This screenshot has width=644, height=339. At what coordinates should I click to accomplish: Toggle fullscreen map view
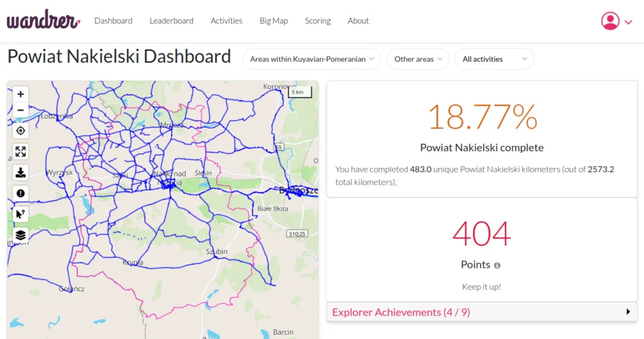[x=21, y=151]
